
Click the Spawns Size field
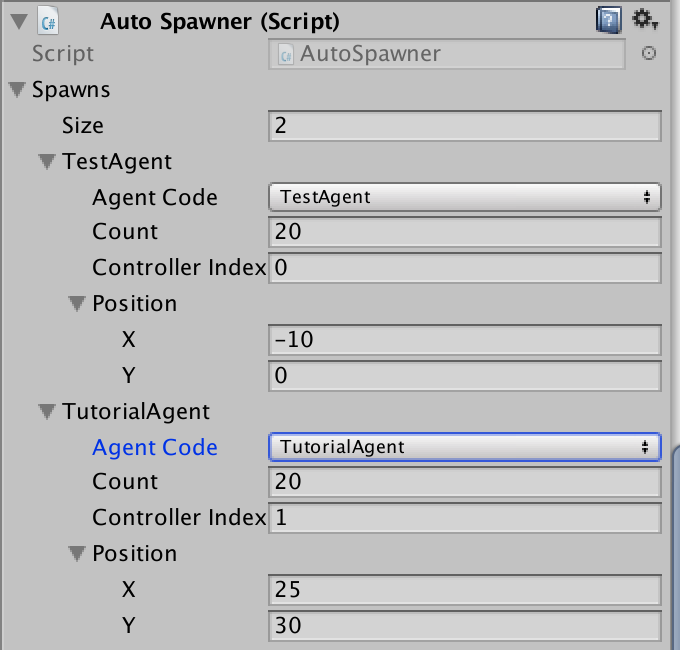click(x=465, y=126)
